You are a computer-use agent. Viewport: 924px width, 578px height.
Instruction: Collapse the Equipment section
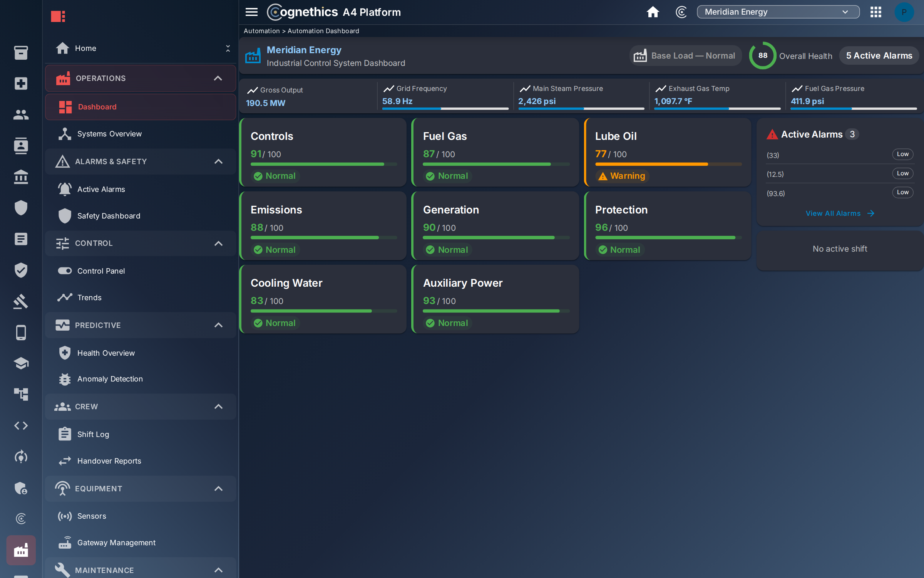(x=218, y=489)
